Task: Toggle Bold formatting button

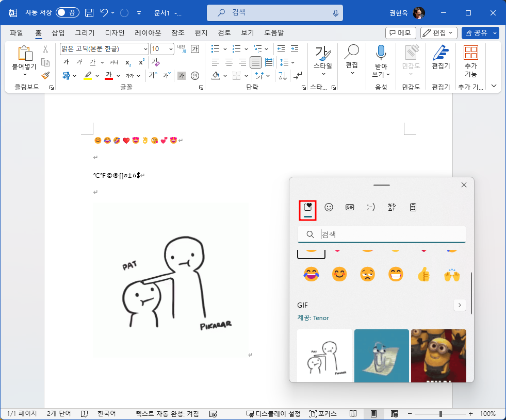Action: click(66, 62)
